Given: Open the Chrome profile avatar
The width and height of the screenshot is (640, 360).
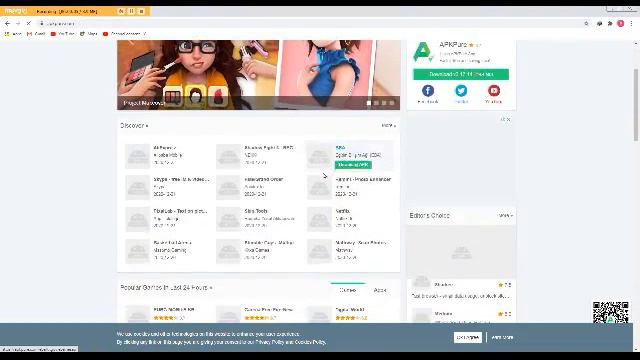Looking at the screenshot, I should (x=621, y=24).
